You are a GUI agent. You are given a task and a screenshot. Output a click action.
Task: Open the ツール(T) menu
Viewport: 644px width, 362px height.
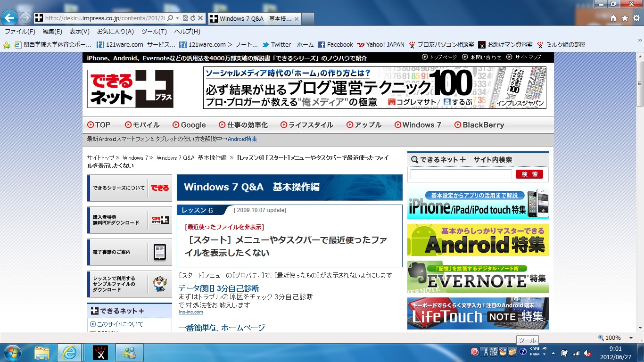tap(154, 32)
